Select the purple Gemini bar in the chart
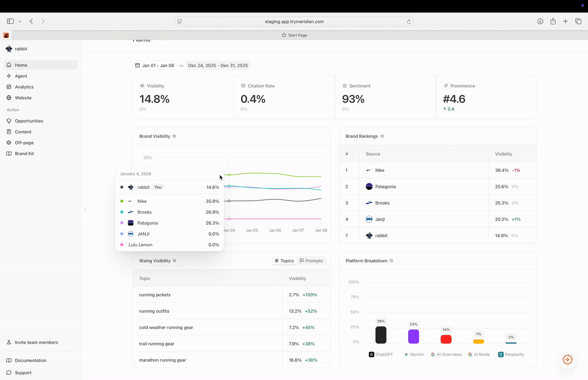Viewport: 588px width, 380px height. click(x=413, y=337)
